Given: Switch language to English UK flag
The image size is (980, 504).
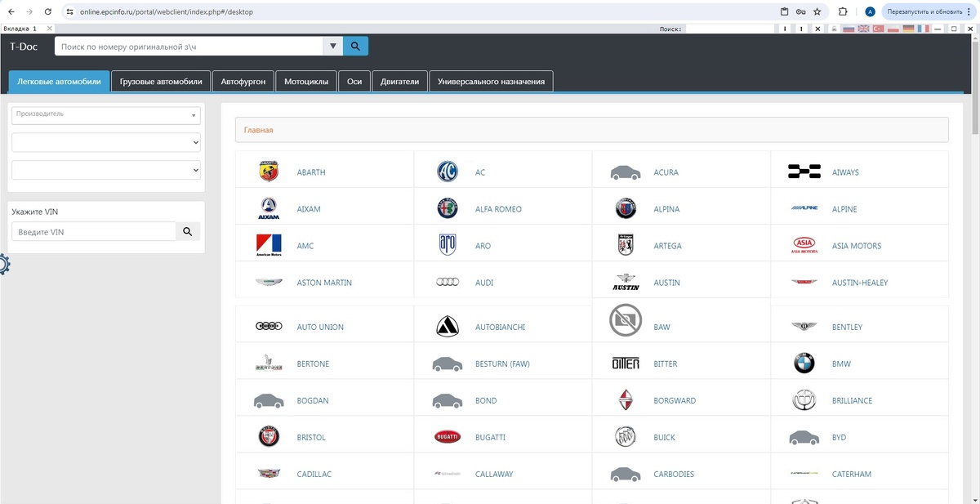Looking at the screenshot, I should pyautogui.click(x=863, y=28).
